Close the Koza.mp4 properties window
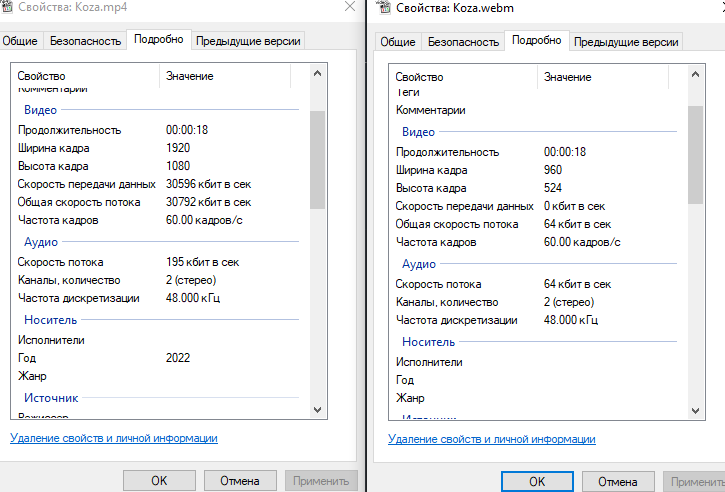This screenshot has height=492, width=725. 349,7
